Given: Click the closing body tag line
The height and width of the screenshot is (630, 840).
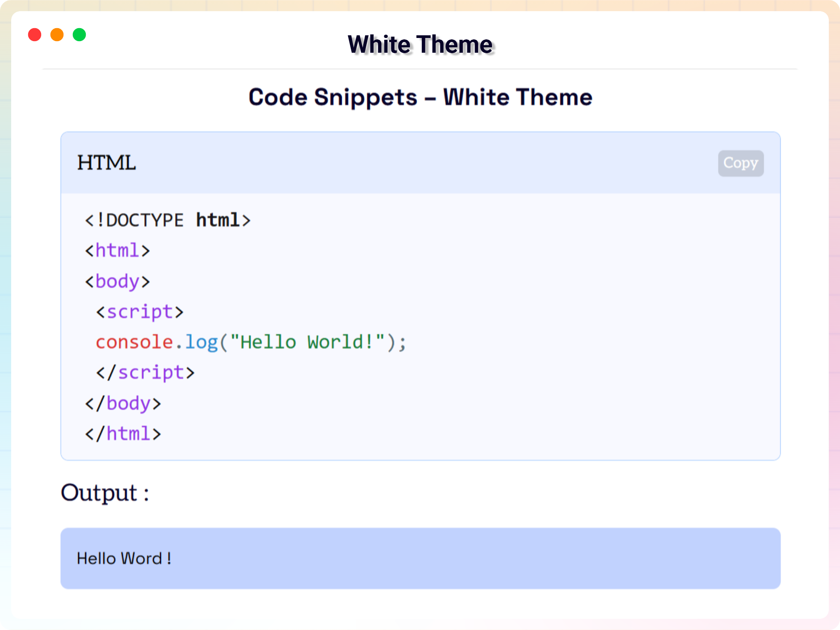Looking at the screenshot, I should point(123,403).
